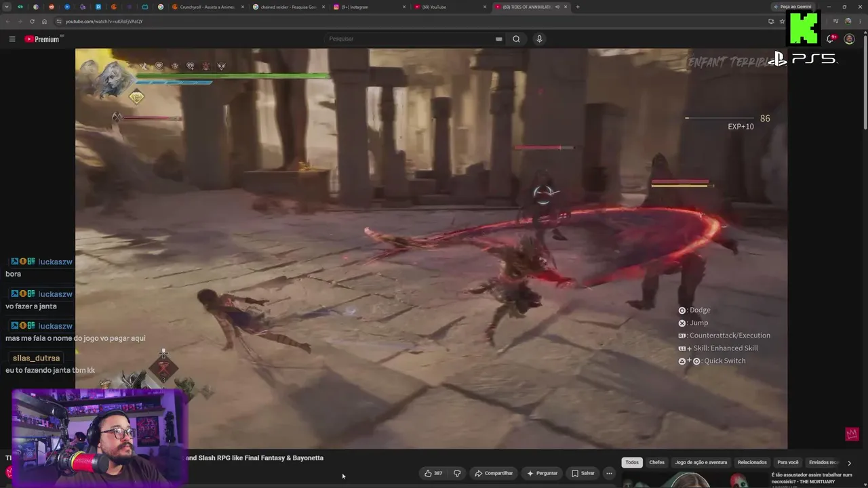
Task: Select Jogo de ação e aventura chip
Action: tap(701, 462)
